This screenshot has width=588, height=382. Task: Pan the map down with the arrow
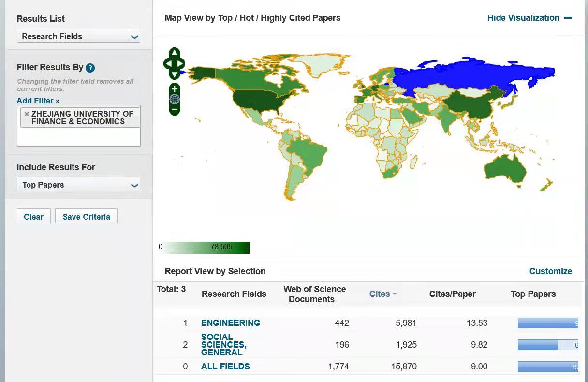(x=175, y=74)
